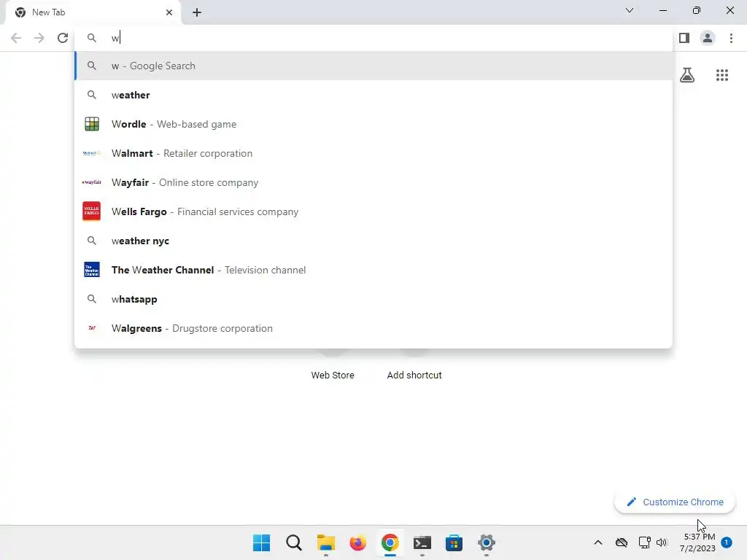Screen dimensions: 747x560
Task: Click into the address bar field
Action: (x=373, y=38)
